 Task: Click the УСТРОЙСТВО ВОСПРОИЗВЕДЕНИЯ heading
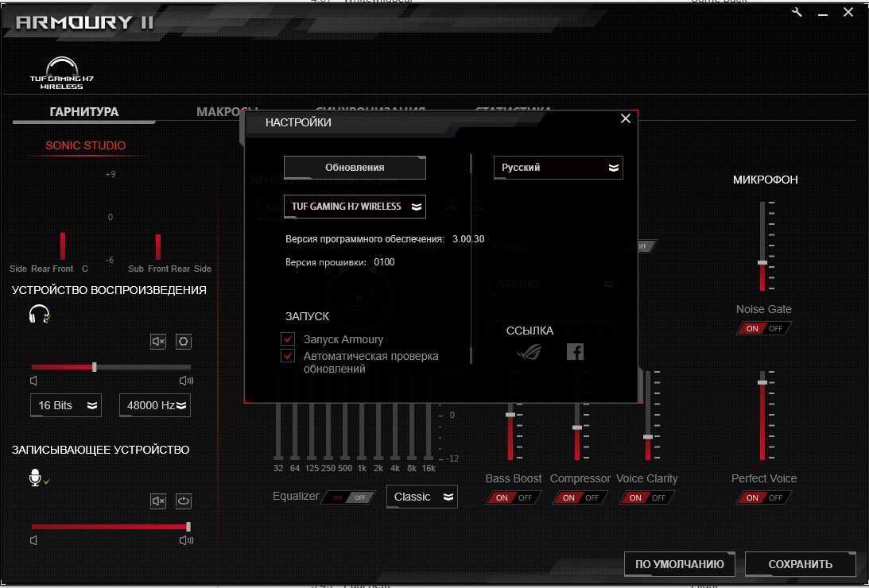click(x=109, y=290)
